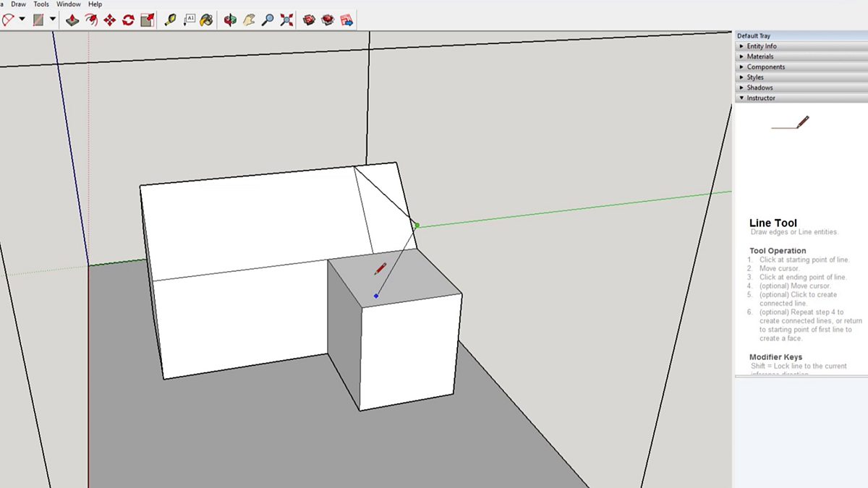Select the Tape Measure tool
Screen dimensions: 868x488
(x=170, y=20)
